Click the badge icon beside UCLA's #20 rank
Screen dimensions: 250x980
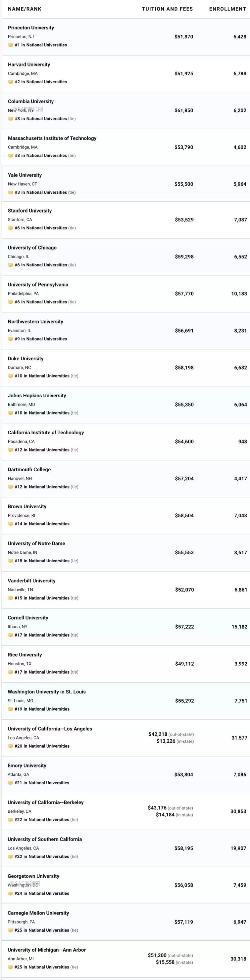coord(11,746)
